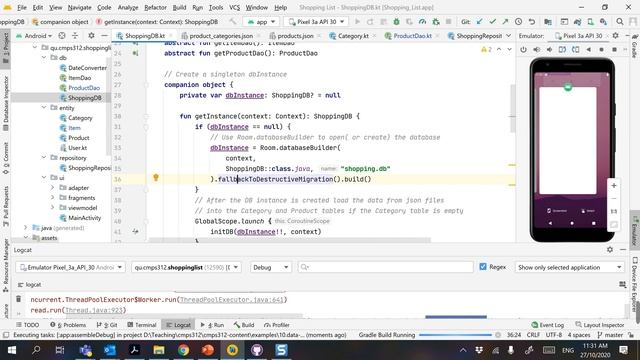
Task: Open the Event Log
Action: pyautogui.click(x=548, y=325)
